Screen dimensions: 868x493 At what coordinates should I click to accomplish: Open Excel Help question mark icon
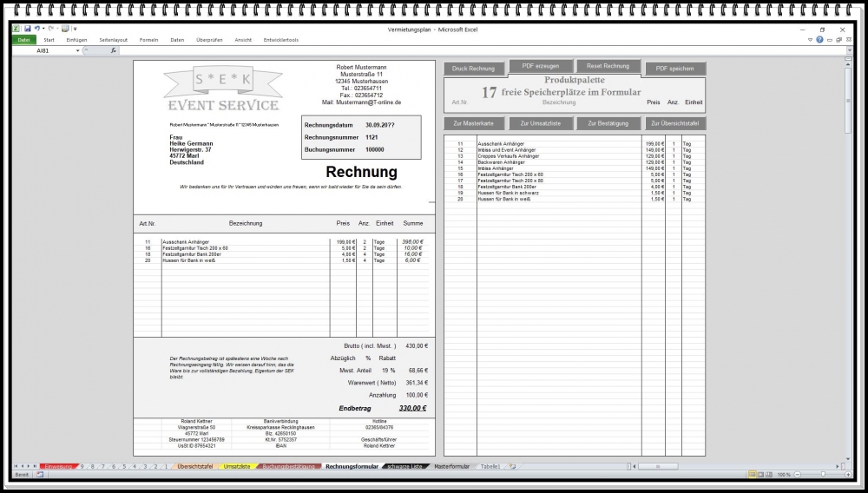pyautogui.click(x=819, y=39)
